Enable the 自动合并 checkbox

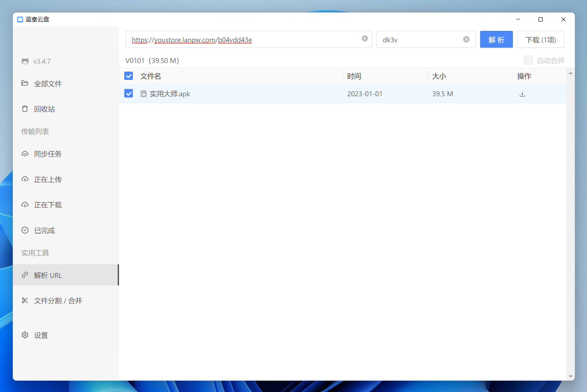pos(529,60)
